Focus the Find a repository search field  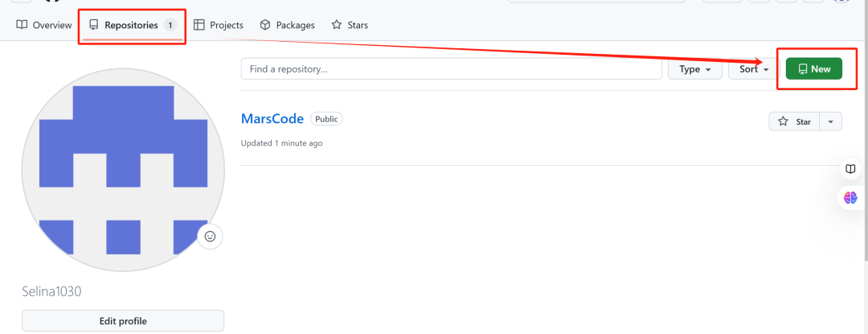[451, 69]
